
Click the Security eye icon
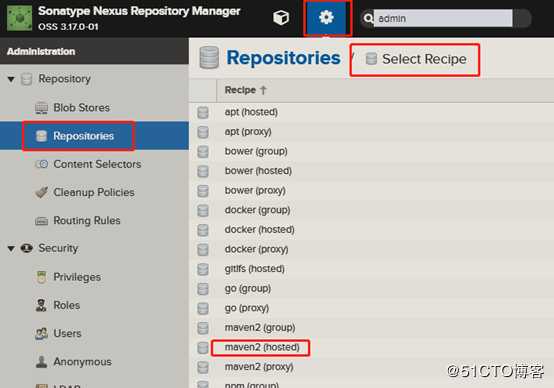tap(26, 248)
